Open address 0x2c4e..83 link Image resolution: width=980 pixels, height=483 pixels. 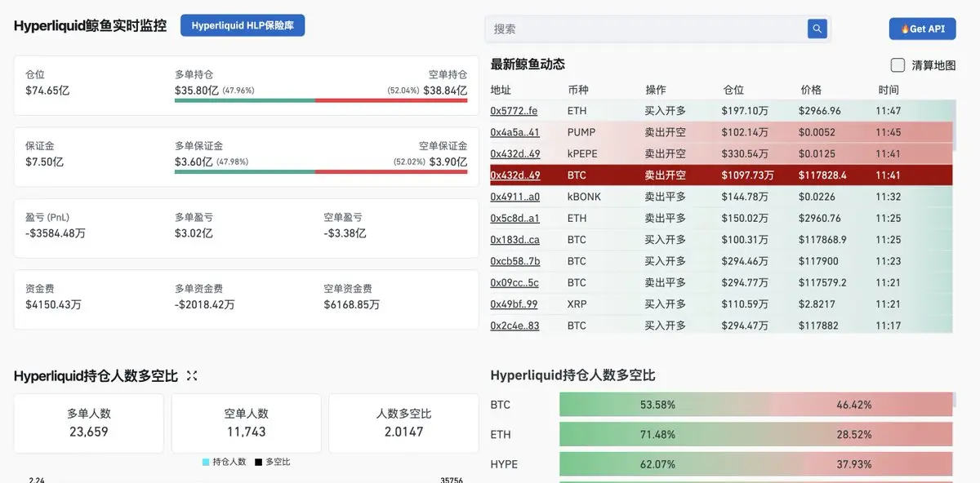point(514,326)
